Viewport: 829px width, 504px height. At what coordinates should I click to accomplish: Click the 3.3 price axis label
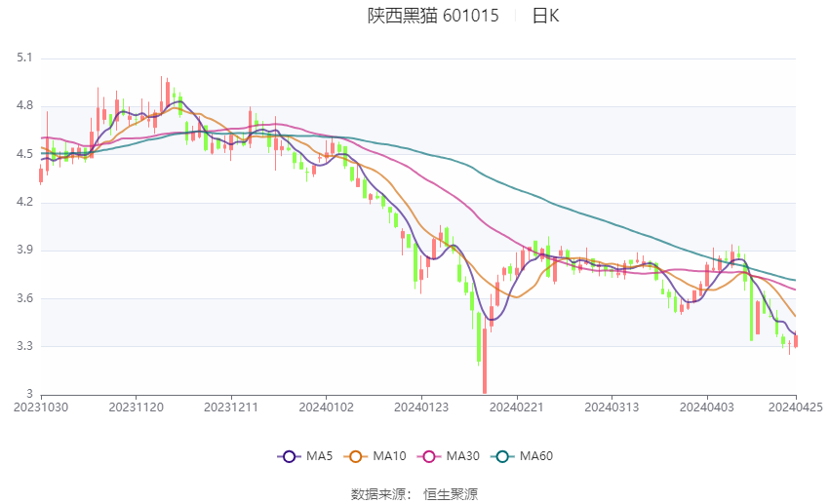pyautogui.click(x=24, y=346)
